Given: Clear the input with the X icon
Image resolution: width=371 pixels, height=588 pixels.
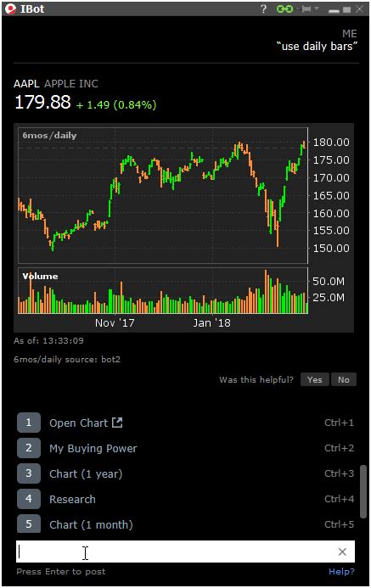Looking at the screenshot, I should coord(342,552).
